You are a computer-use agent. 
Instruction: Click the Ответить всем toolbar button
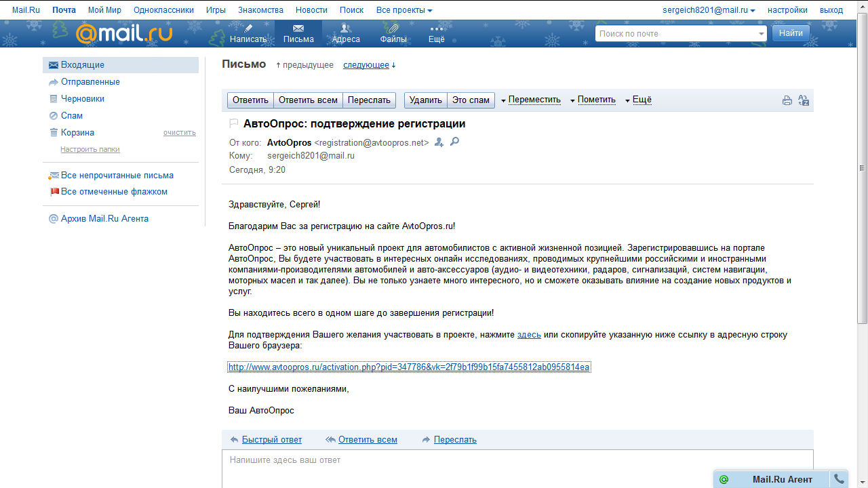308,100
